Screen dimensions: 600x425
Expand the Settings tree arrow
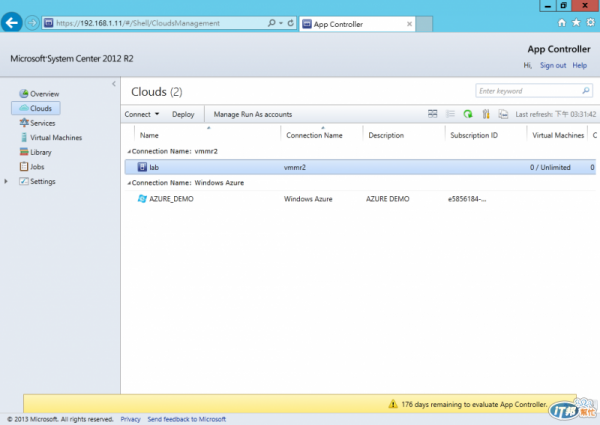click(6, 181)
